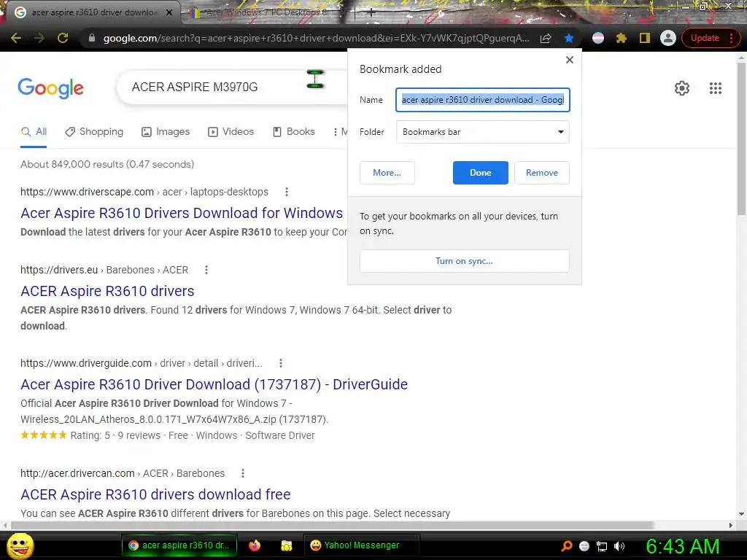Open the striped circular extension icon
The width and height of the screenshot is (747, 560).
[598, 38]
